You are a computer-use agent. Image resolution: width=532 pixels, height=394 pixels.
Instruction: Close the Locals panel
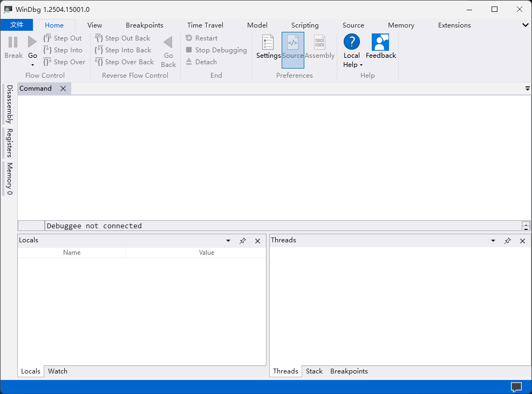pyautogui.click(x=257, y=241)
